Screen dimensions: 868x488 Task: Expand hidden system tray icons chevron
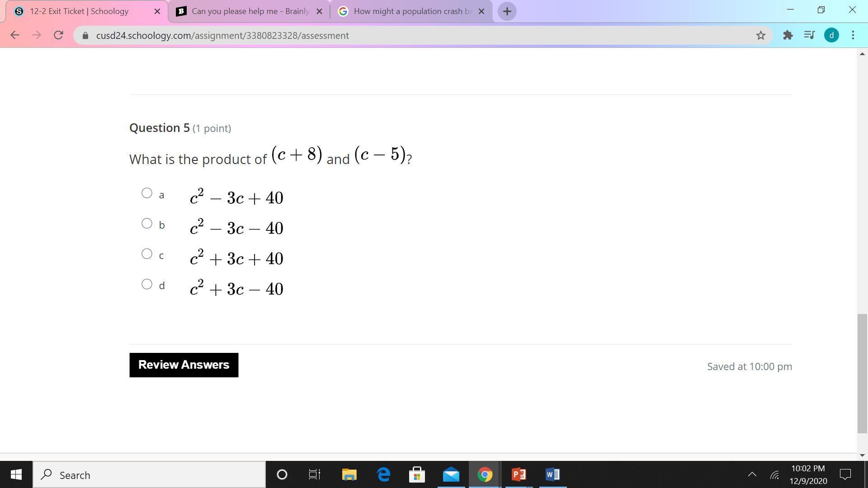752,474
